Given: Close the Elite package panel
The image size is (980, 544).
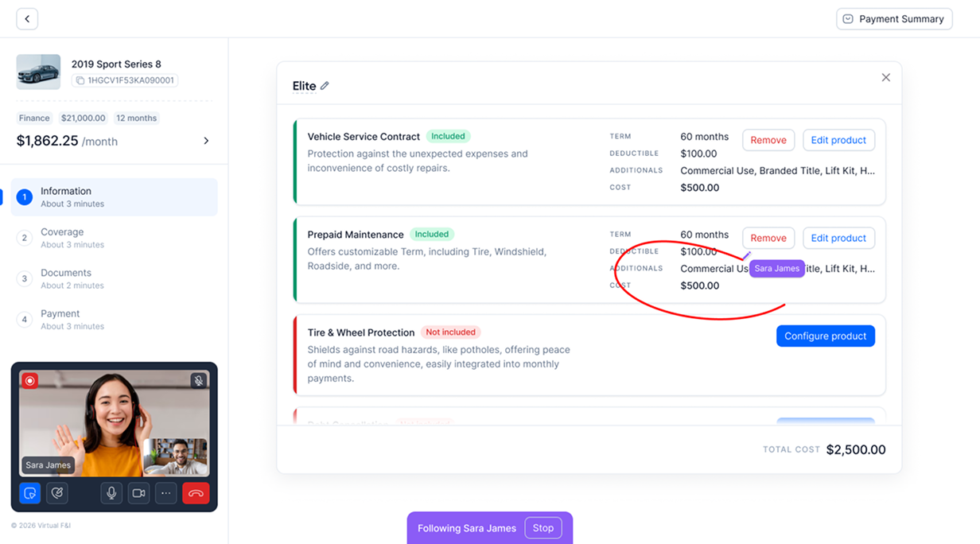Looking at the screenshot, I should [x=885, y=78].
